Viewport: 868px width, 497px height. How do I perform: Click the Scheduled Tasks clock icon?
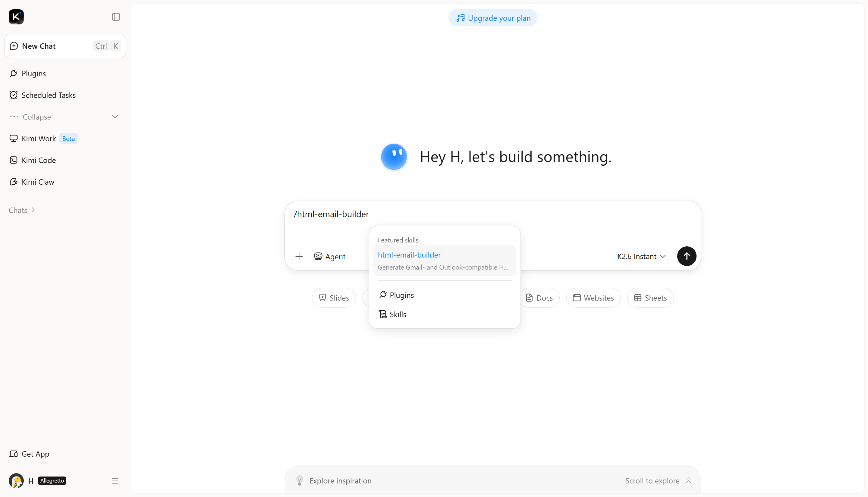pyautogui.click(x=14, y=95)
